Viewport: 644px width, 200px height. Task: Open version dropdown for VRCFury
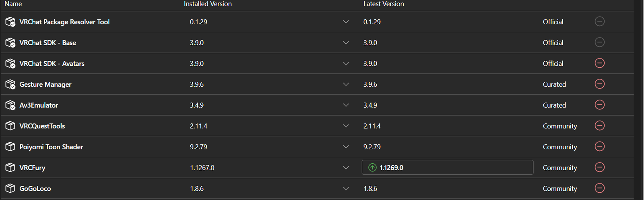pos(346,168)
